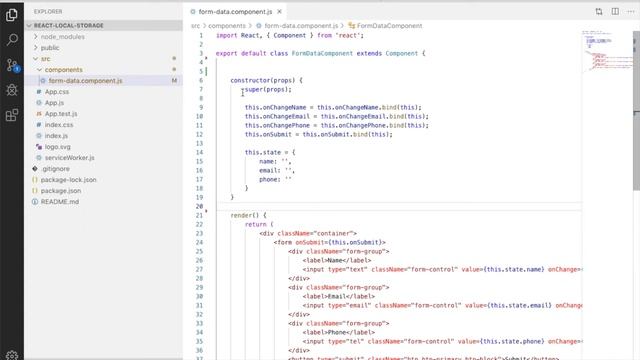Open the Explorer view in activity bar
The width and height of the screenshot is (640, 360).
[x=12, y=15]
